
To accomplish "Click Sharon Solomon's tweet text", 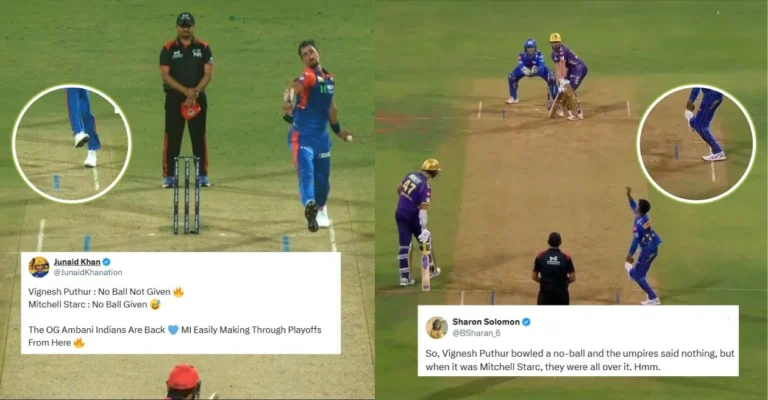I will pyautogui.click(x=579, y=360).
